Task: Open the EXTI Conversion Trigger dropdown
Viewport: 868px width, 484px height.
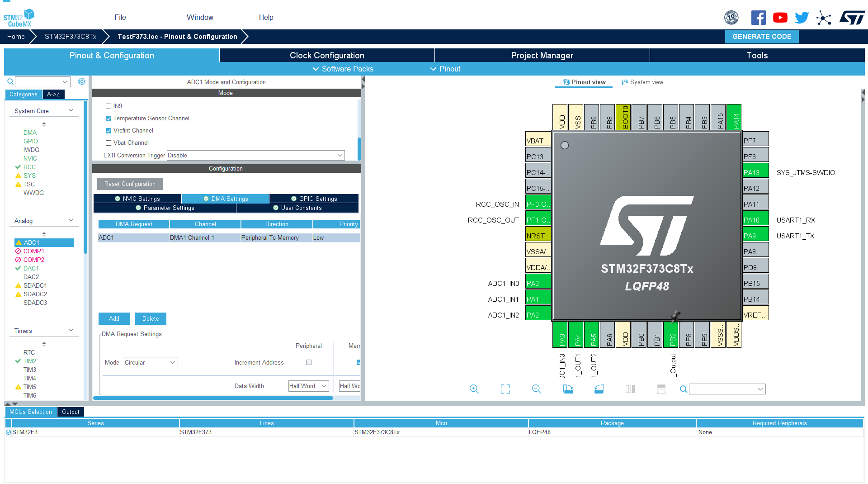Action: coord(255,155)
